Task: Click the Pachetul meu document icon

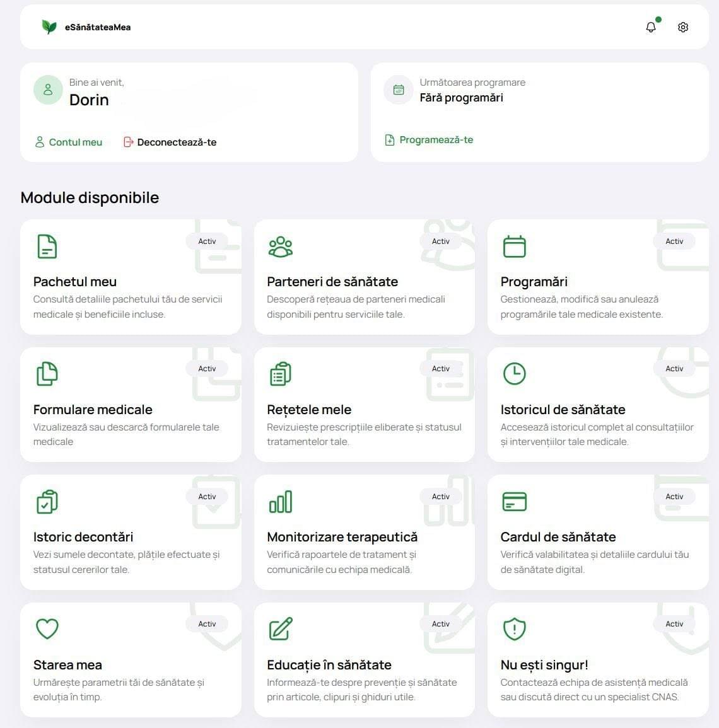Action: 47,246
